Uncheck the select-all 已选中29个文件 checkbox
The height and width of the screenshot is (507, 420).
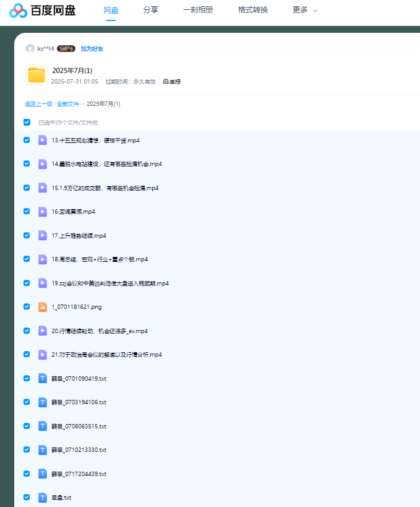[27, 122]
